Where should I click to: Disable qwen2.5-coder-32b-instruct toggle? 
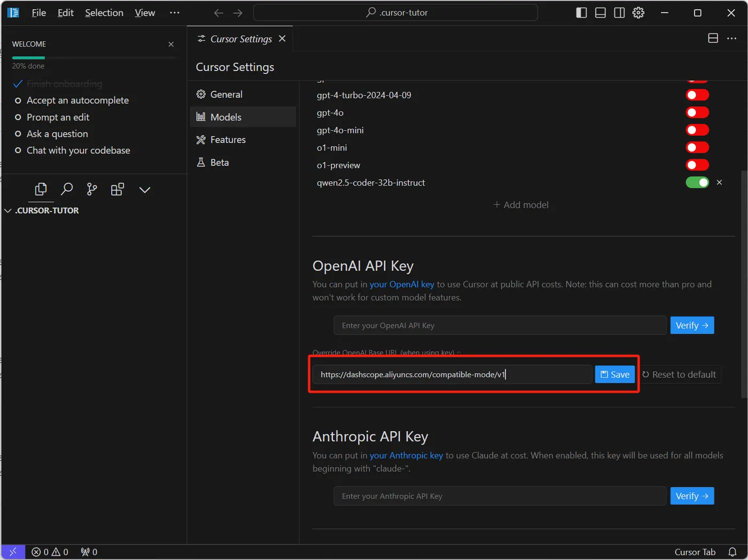point(697,183)
